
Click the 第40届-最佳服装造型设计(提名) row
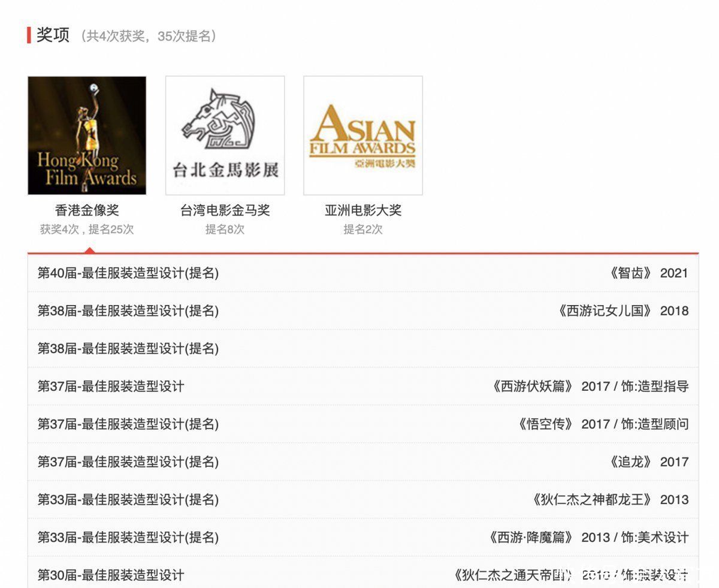tap(128, 273)
